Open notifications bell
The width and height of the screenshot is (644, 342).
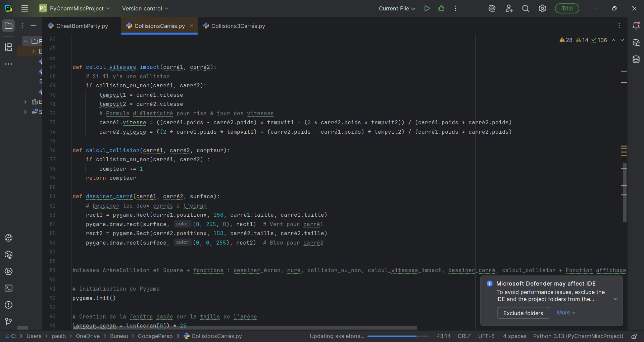tap(636, 26)
